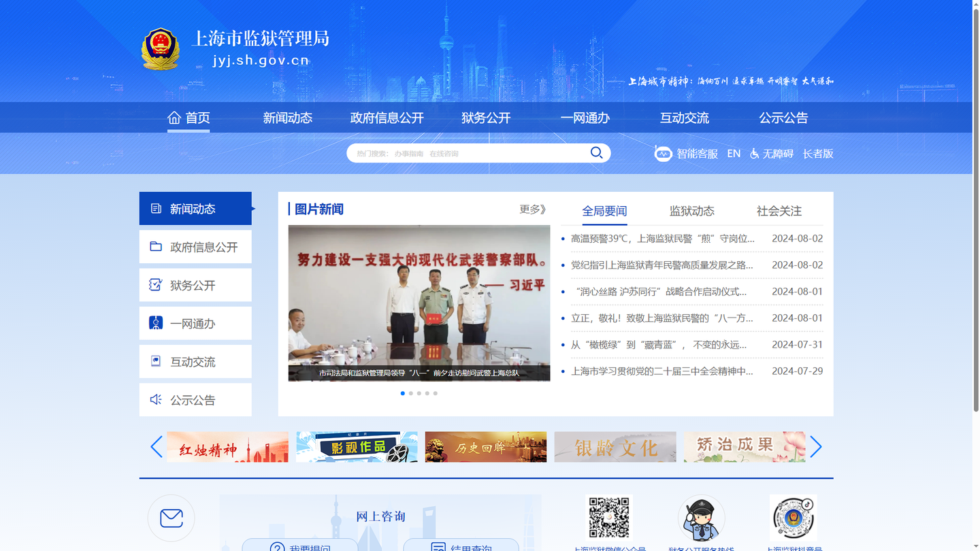Viewport: 980px width, 551px height.
Task: Click the 智能客服 text label
Action: pyautogui.click(x=697, y=154)
